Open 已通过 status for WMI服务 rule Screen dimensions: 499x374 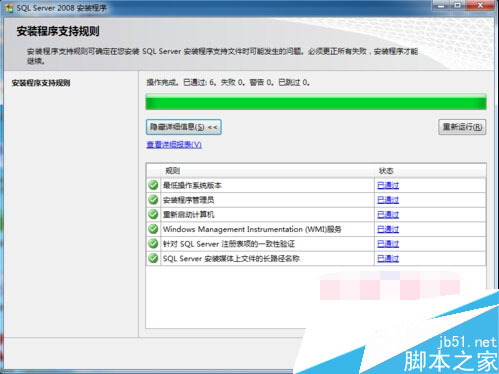(388, 229)
